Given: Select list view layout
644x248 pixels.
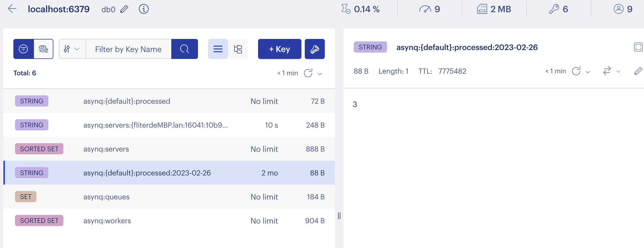Looking at the screenshot, I should [218, 49].
